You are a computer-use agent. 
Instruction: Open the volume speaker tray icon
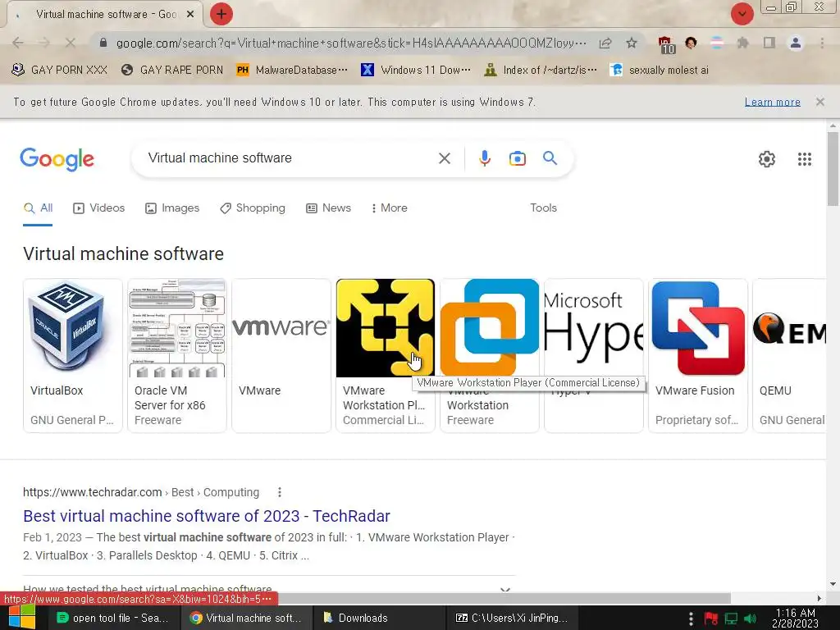click(750, 619)
